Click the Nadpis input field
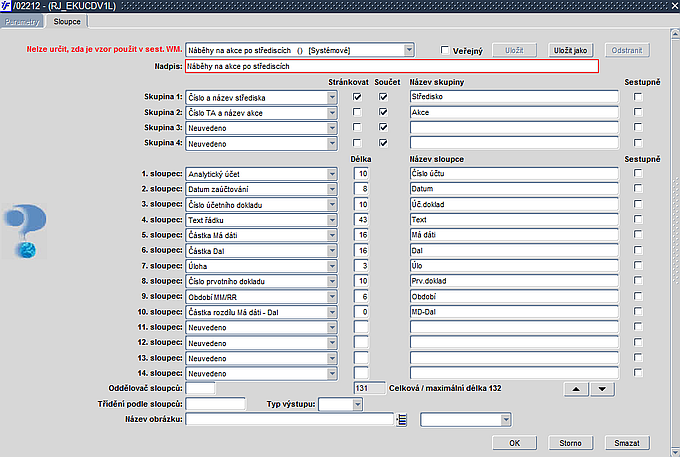This screenshot has width=680, height=457. tap(392, 66)
